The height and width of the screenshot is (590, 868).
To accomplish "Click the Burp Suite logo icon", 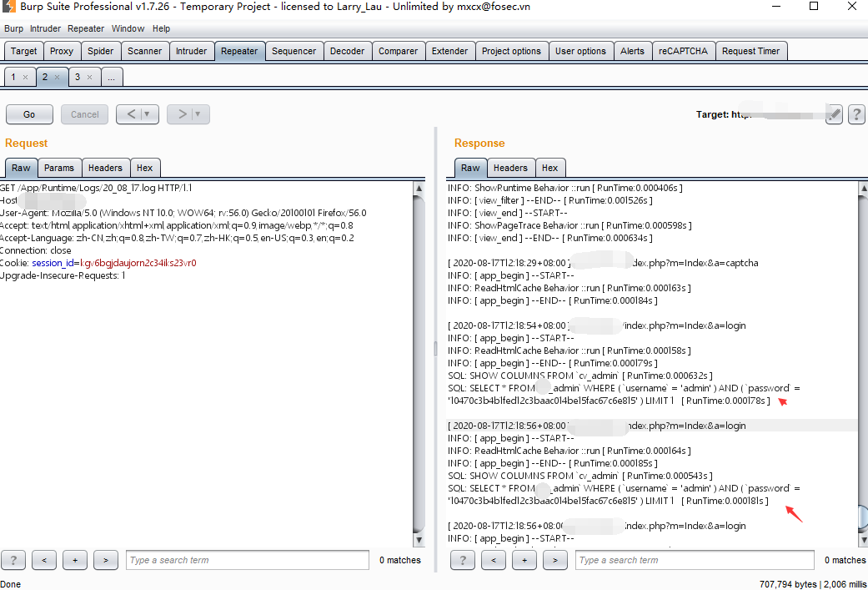I will [x=8, y=7].
